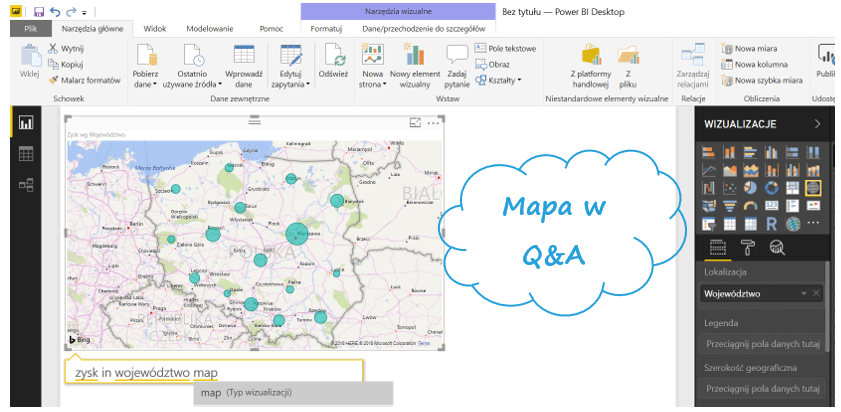Viewport: 841px width, 412px height.
Task: Open the Model relationships view icon
Action: [x=26, y=185]
